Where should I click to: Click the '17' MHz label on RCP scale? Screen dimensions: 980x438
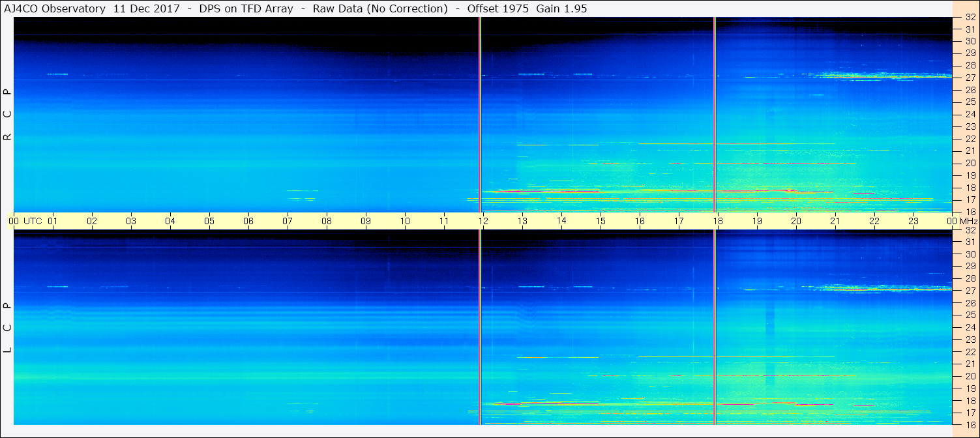[970, 200]
